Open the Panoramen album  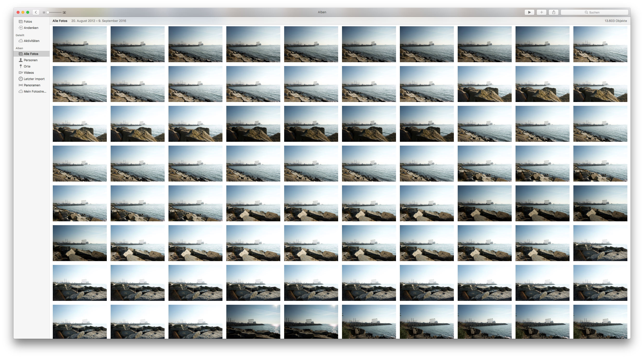tap(32, 85)
